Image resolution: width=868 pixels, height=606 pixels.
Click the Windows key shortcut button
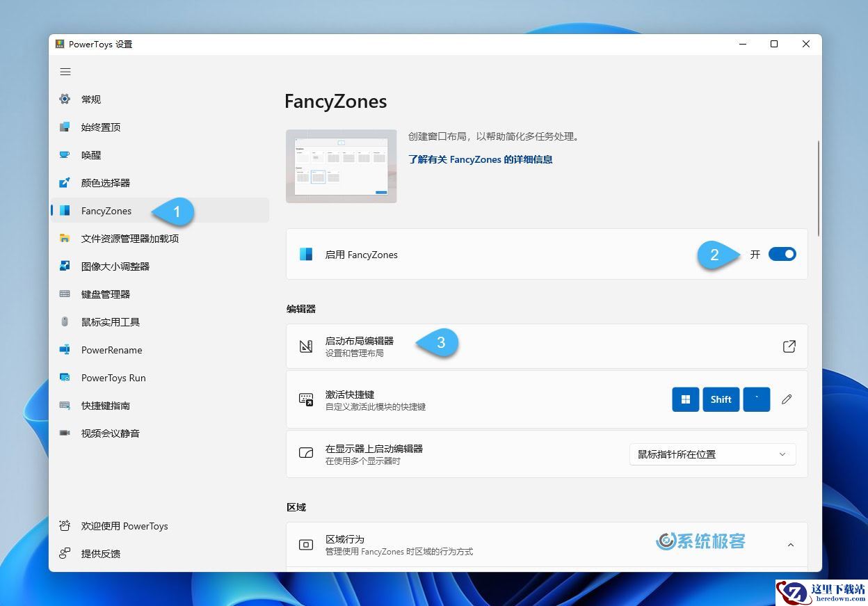point(686,399)
